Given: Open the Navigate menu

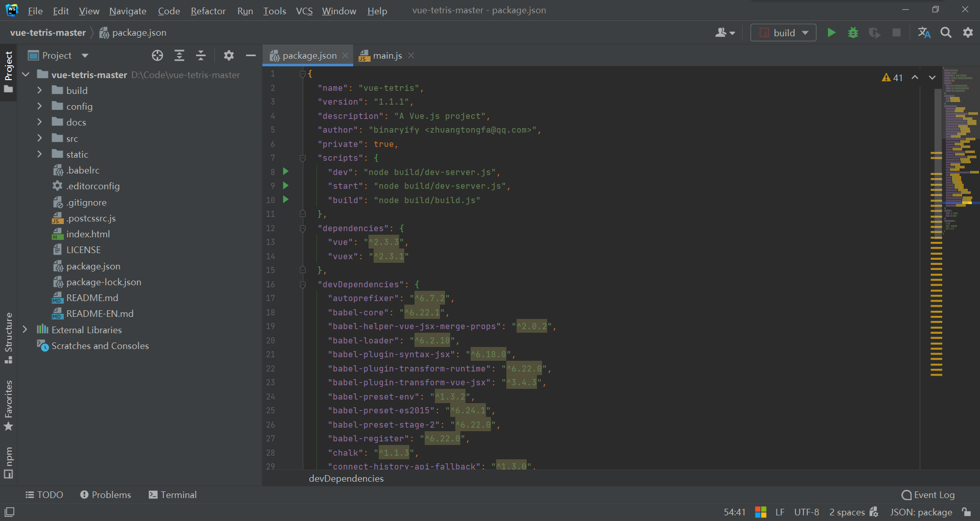Looking at the screenshot, I should point(128,11).
